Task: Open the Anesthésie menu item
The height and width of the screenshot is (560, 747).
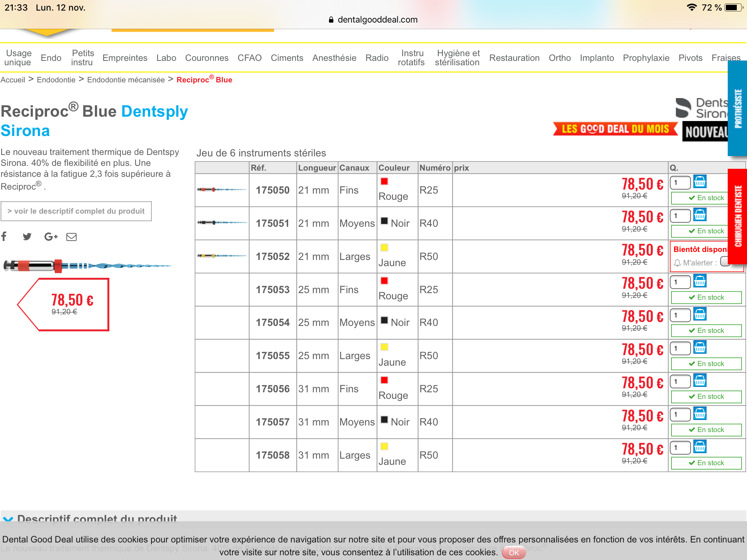Action: (334, 58)
